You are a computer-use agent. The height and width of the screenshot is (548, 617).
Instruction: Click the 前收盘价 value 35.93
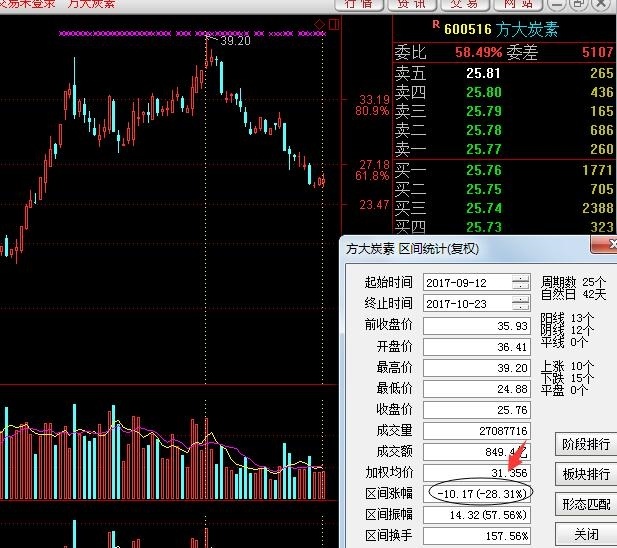click(x=477, y=326)
